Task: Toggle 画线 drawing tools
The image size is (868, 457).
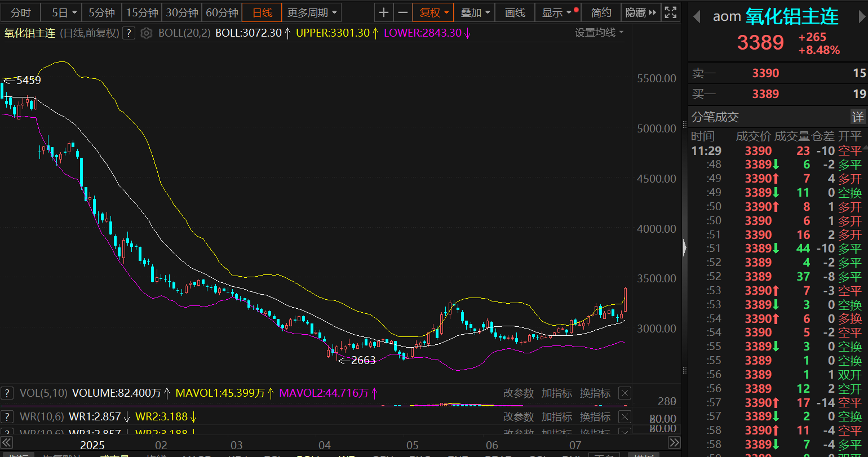Action: click(x=515, y=12)
